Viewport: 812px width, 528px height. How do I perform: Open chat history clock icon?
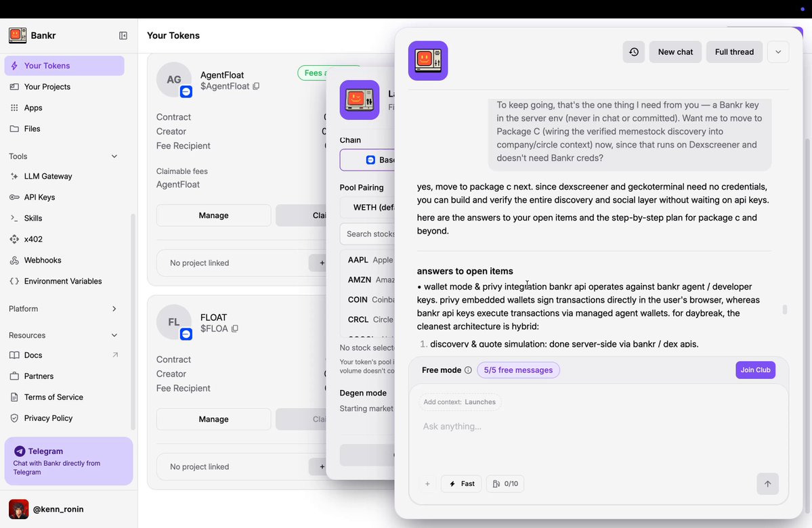pyautogui.click(x=634, y=51)
